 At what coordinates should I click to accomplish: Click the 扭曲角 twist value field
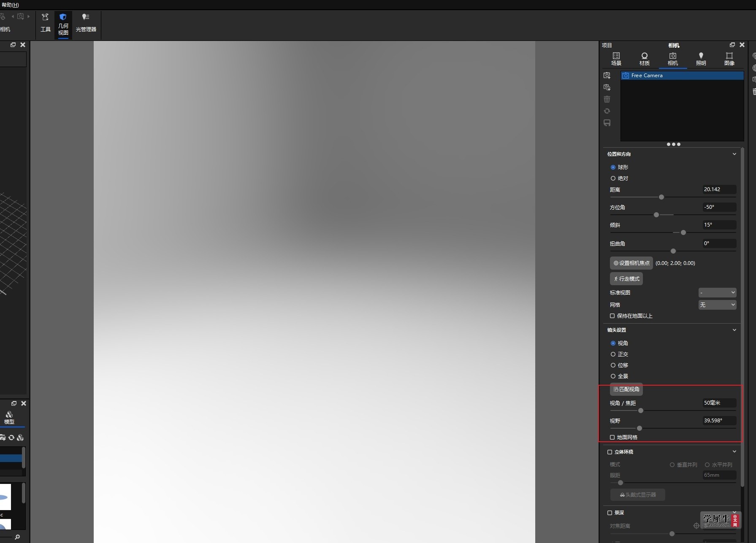click(719, 243)
